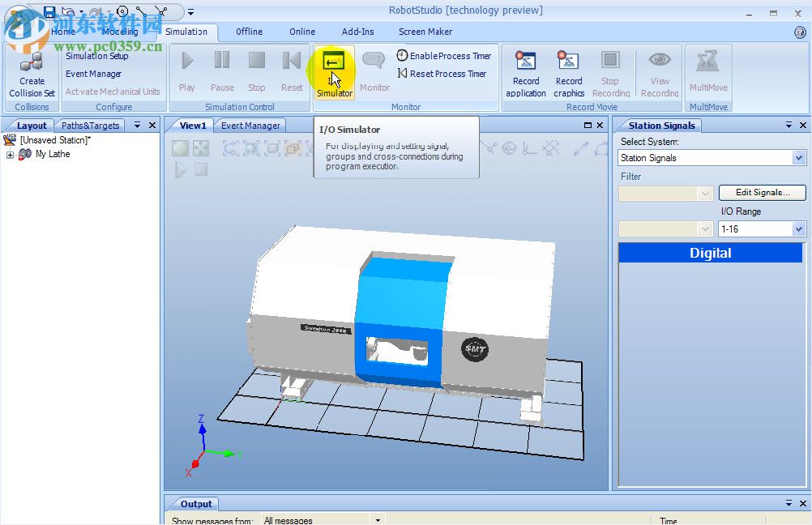This screenshot has width=812, height=525.
Task: Stop the simulation
Action: tap(255, 60)
